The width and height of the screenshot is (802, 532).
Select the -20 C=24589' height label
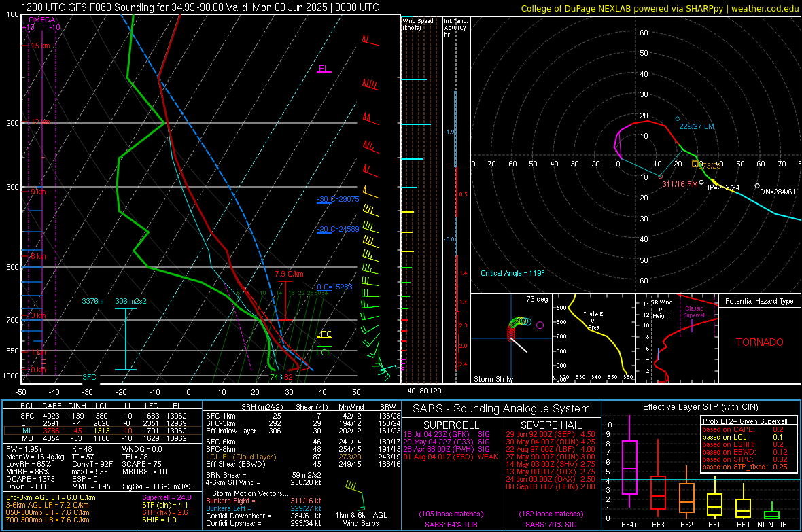(338, 229)
